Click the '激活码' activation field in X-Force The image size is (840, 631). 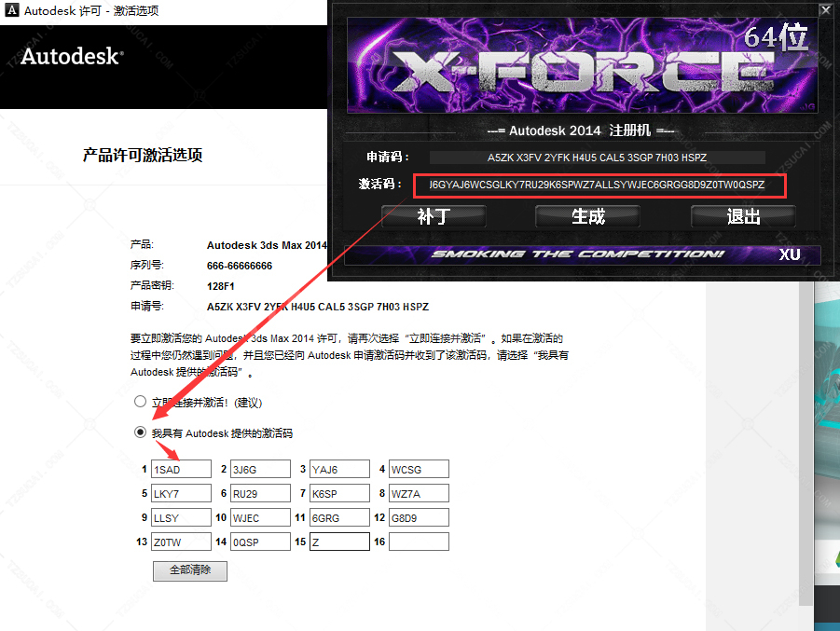pos(599,185)
